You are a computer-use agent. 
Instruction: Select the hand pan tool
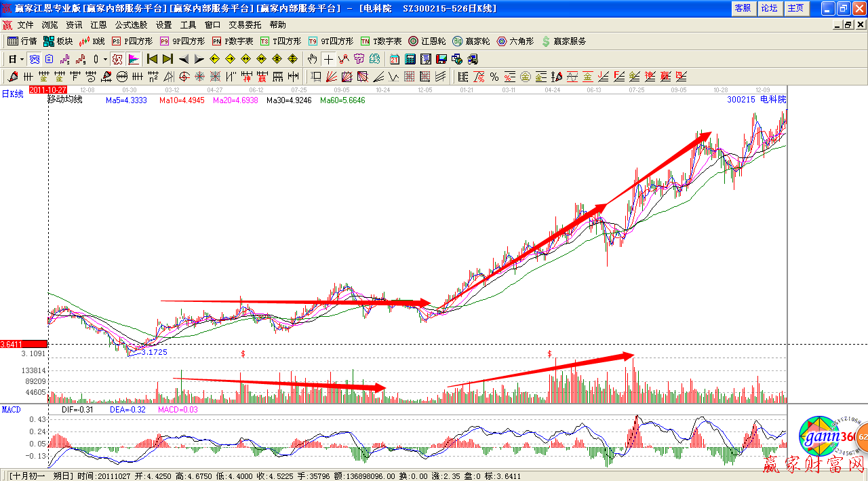[313, 59]
